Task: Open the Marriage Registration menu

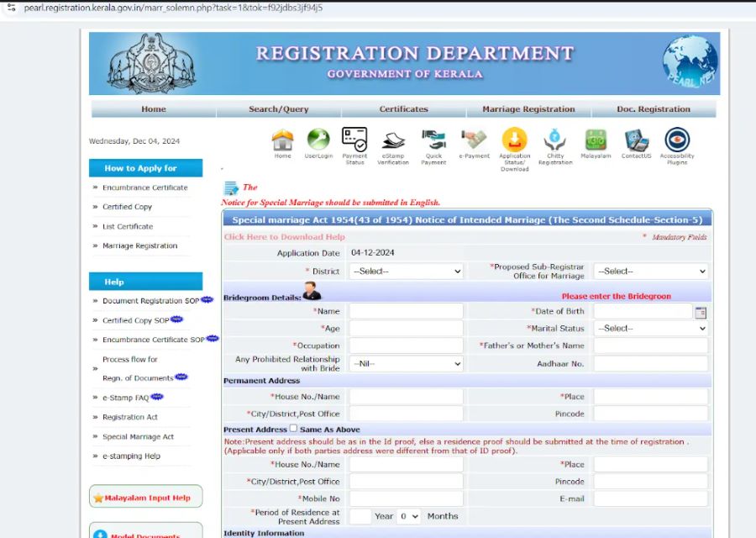Action: [528, 109]
